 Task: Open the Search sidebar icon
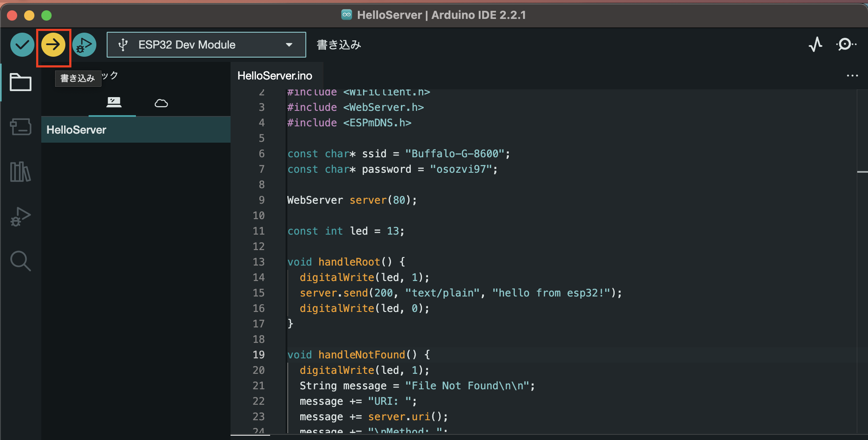(20, 261)
